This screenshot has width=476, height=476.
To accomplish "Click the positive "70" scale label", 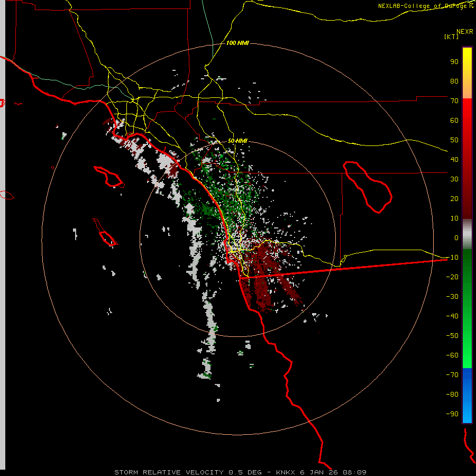I will (454, 101).
